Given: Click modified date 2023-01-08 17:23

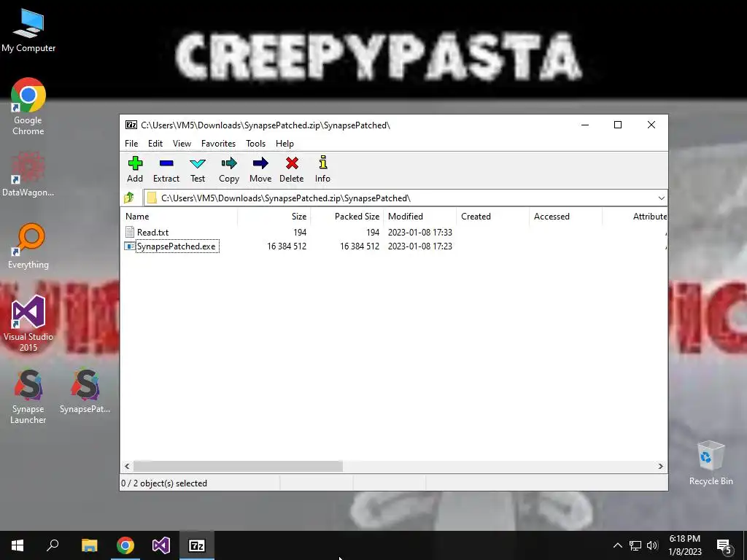Looking at the screenshot, I should [420, 246].
